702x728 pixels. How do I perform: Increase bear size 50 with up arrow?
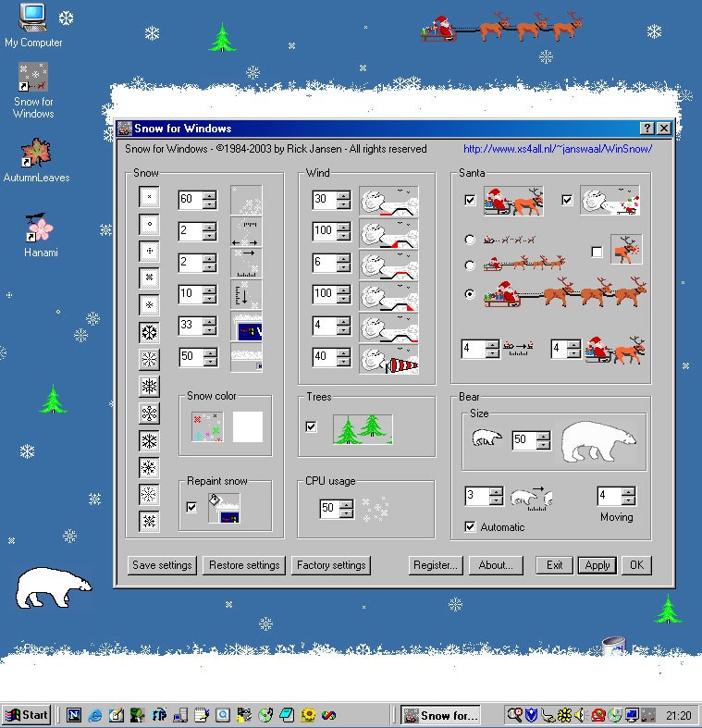point(543,436)
